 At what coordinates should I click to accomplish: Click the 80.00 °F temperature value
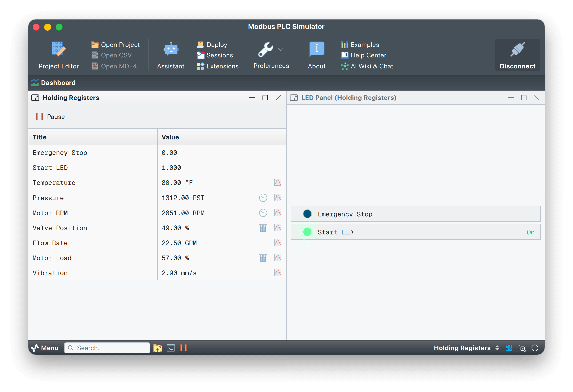point(177,183)
